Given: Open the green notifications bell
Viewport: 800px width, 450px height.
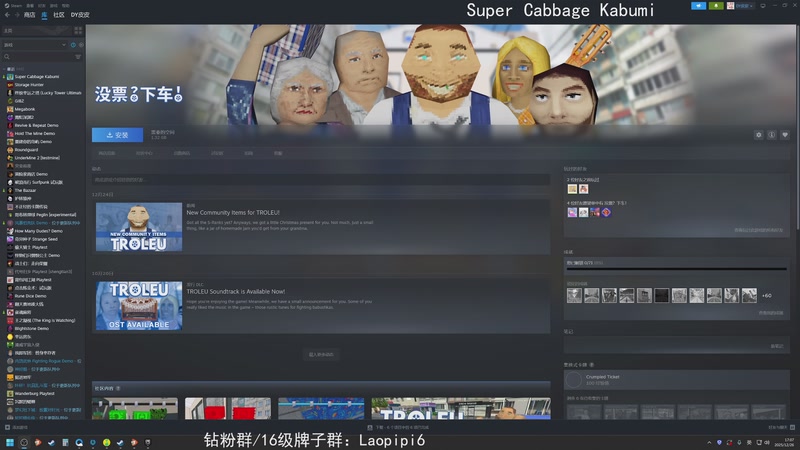Looking at the screenshot, I should coord(716,6).
